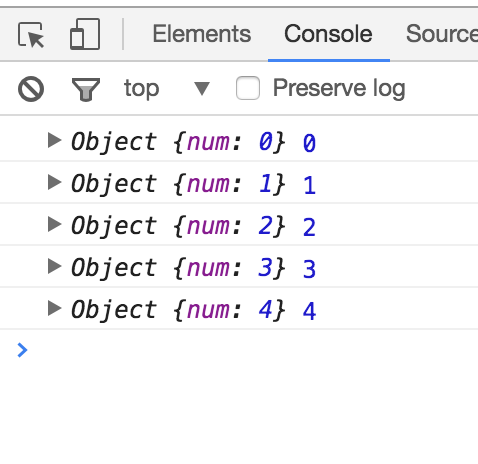This screenshot has height=464, width=478.
Task: Activate the inspect element picker icon
Action: tap(31, 35)
